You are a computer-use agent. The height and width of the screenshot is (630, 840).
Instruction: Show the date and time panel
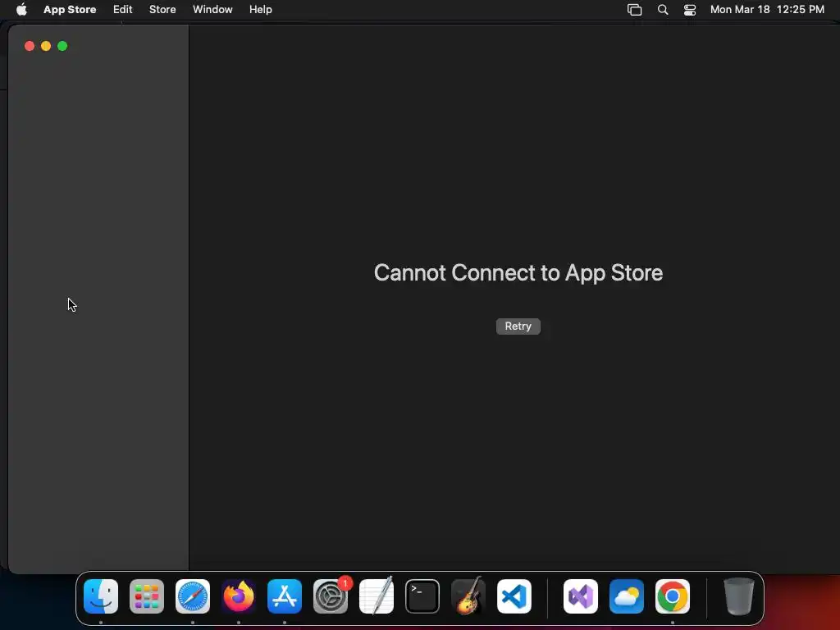click(767, 9)
